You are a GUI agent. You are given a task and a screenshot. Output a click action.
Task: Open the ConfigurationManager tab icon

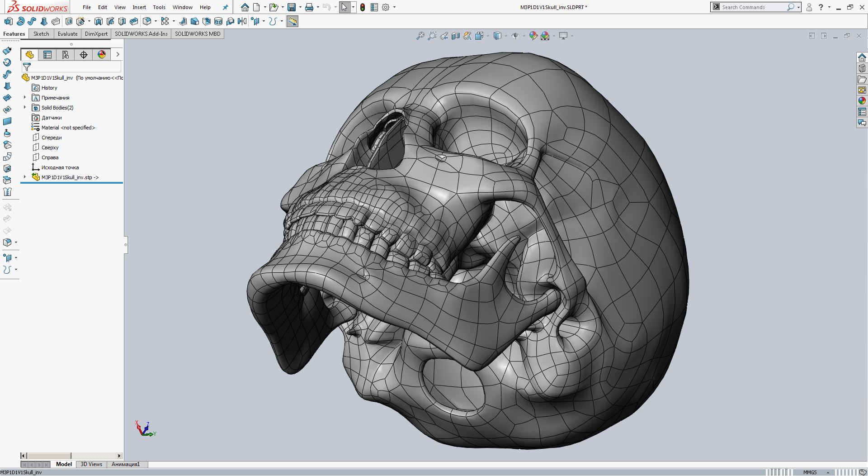pos(66,54)
